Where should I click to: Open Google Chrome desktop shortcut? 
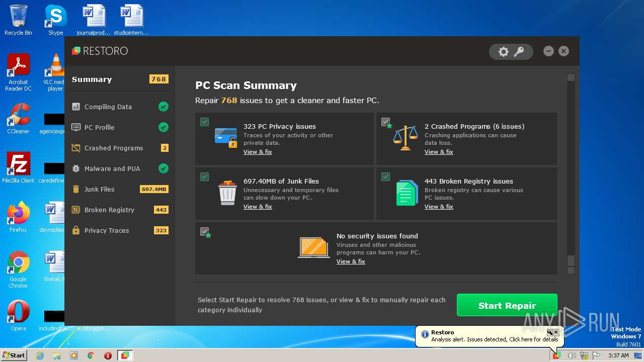18,269
